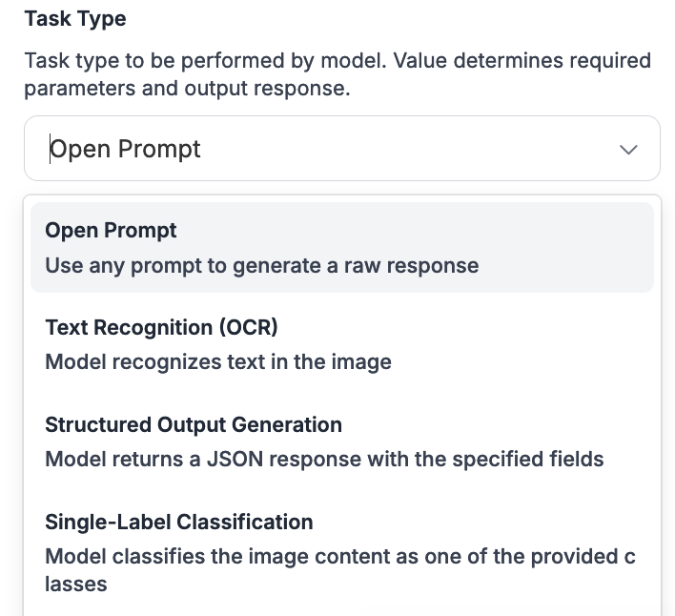This screenshot has width=675, height=616.
Task: Choose Text Recognition (OCR) task type
Action: click(341, 344)
